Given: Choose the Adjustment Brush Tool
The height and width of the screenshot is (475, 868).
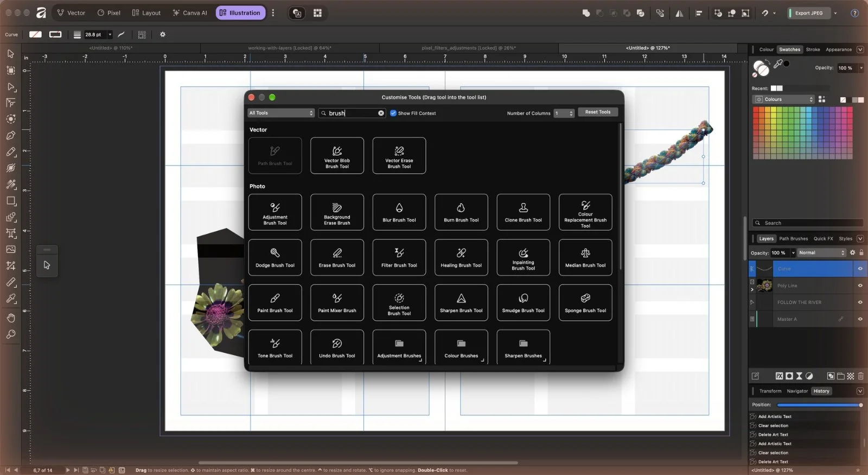Looking at the screenshot, I should pyautogui.click(x=275, y=212).
